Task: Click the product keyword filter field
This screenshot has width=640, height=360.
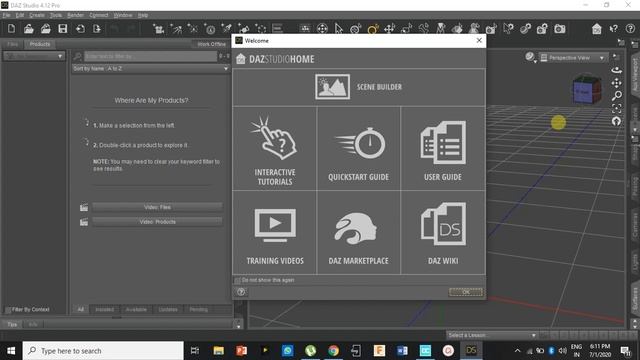Action: click(x=150, y=56)
